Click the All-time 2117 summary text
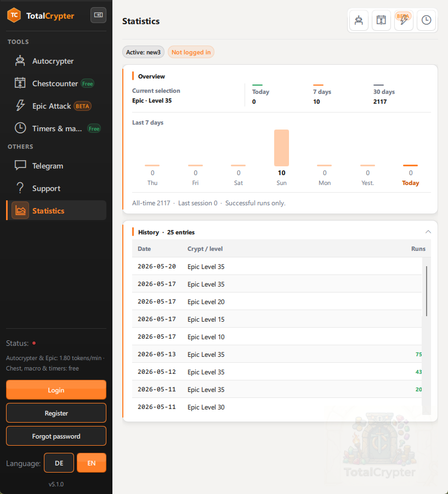The width and height of the screenshot is (448, 494). click(x=151, y=203)
